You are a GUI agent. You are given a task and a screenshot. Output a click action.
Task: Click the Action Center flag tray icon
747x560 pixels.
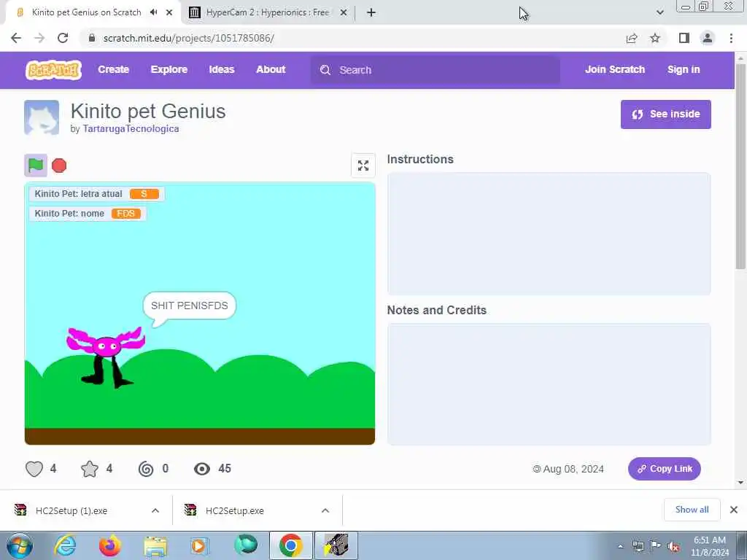click(x=656, y=546)
